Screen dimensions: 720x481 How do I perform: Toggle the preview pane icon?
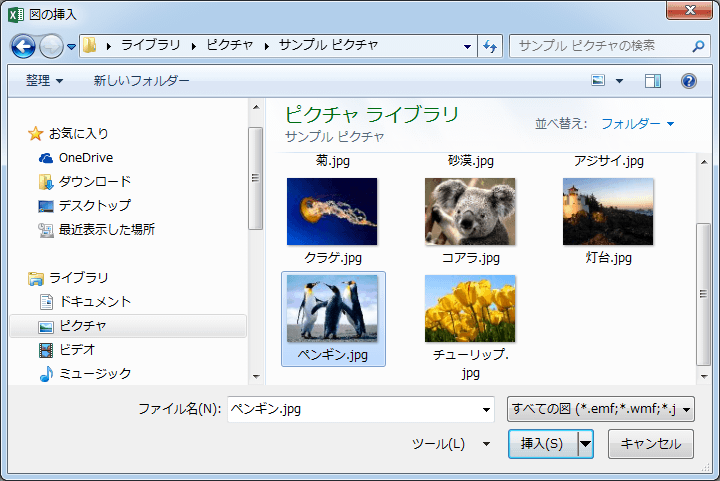point(652,81)
